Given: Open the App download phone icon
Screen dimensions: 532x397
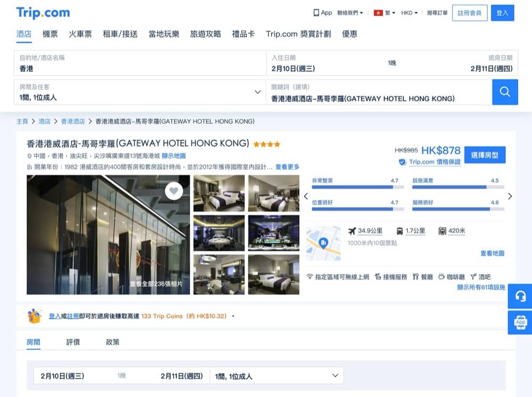Looking at the screenshot, I should pos(316,13).
